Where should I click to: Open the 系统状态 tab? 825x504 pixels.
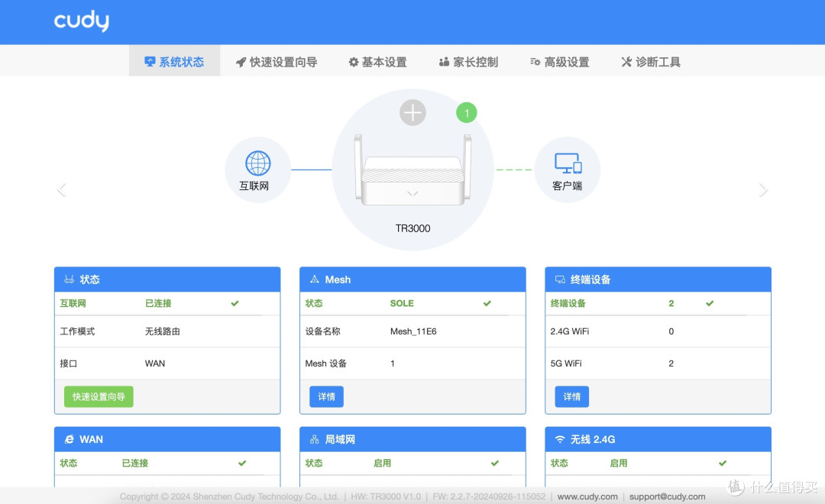point(174,62)
